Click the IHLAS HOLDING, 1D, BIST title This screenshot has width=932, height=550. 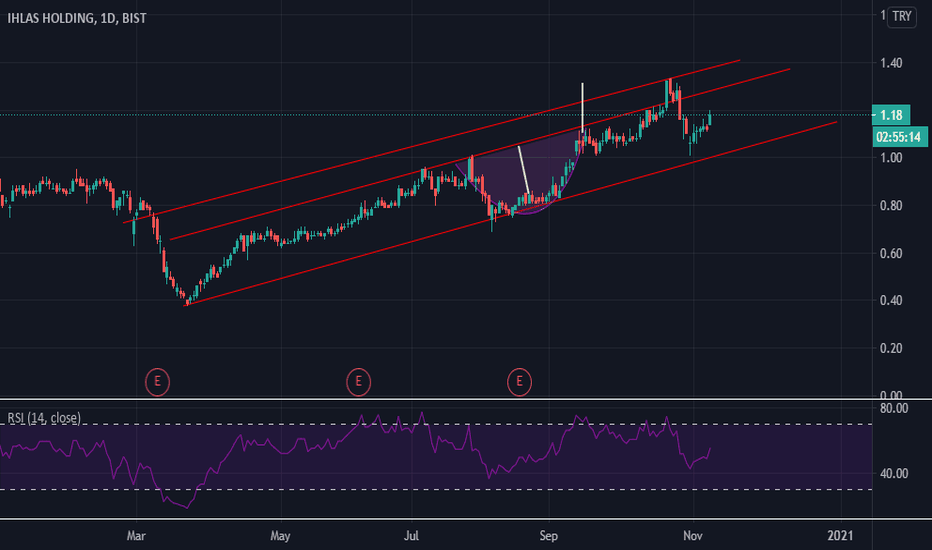click(77, 18)
